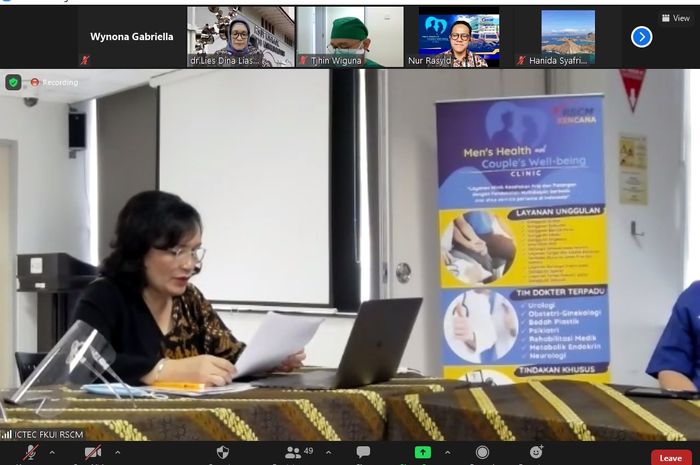
Task: Open the Security shield menu
Action: [x=223, y=453]
